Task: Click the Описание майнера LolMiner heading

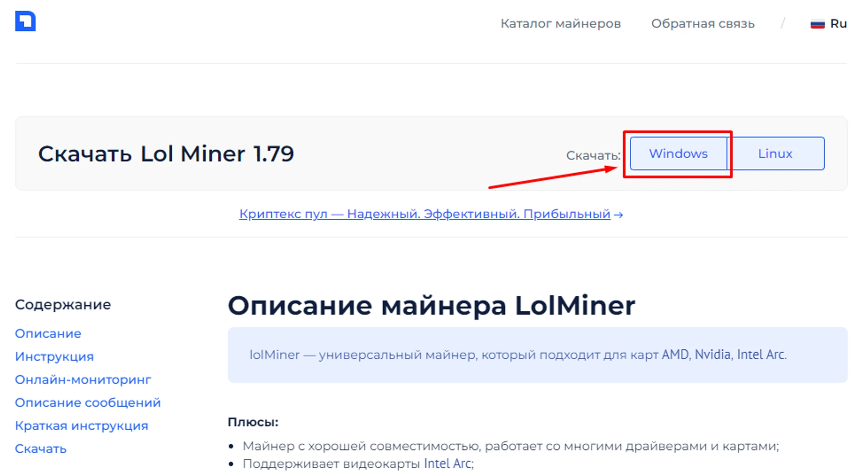Action: 431,306
